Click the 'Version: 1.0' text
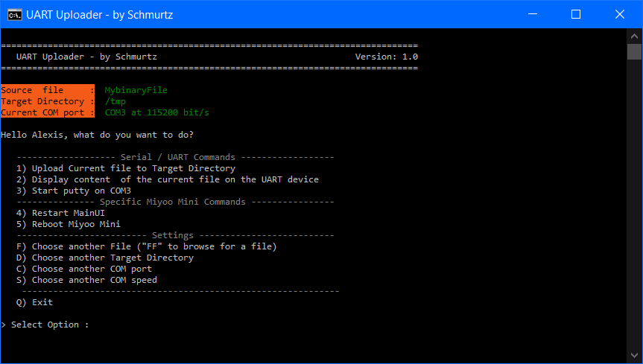Image resolution: width=643 pixels, height=364 pixels. [x=386, y=57]
